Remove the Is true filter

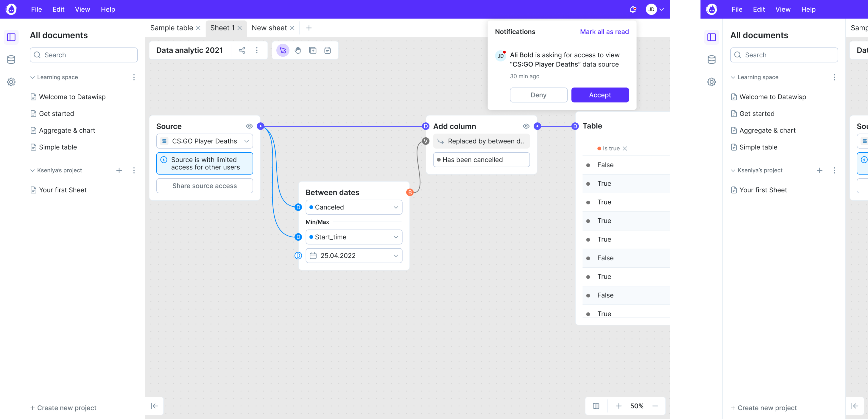[625, 148]
